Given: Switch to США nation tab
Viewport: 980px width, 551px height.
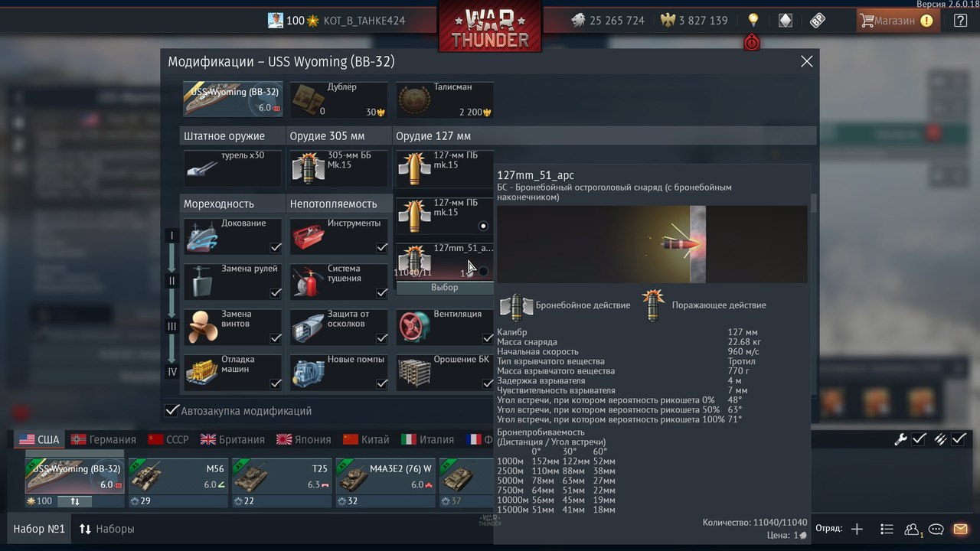Looking at the screenshot, I should pos(39,440).
